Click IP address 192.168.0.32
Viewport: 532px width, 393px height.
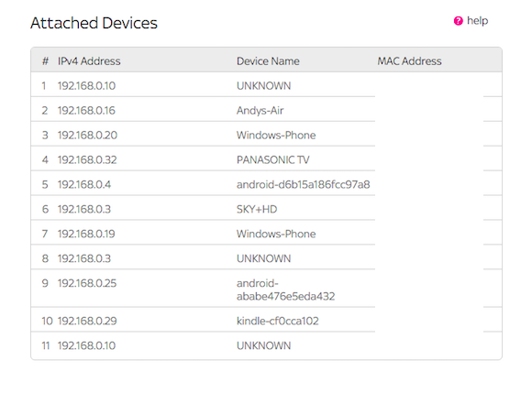click(87, 160)
